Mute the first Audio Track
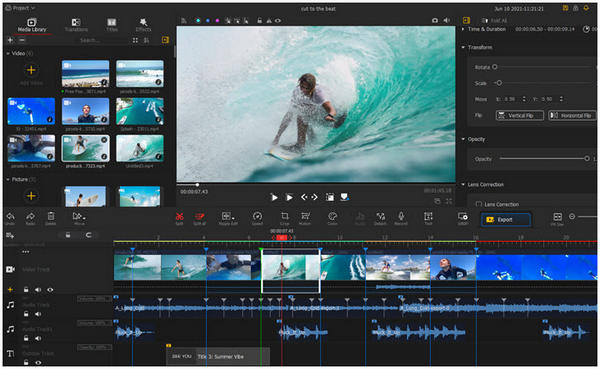Image resolution: width=600 pixels, height=369 pixels. [38, 314]
